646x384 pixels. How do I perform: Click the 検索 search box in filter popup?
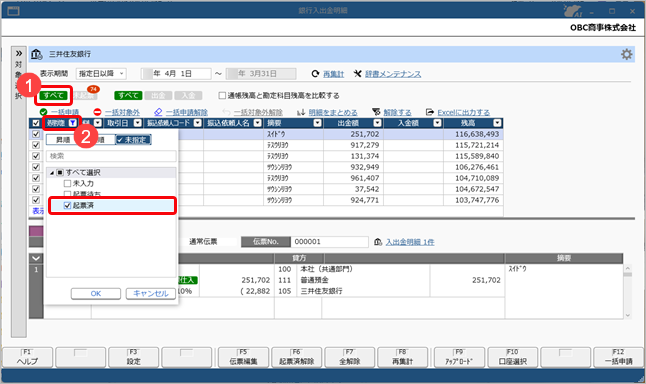click(x=111, y=156)
